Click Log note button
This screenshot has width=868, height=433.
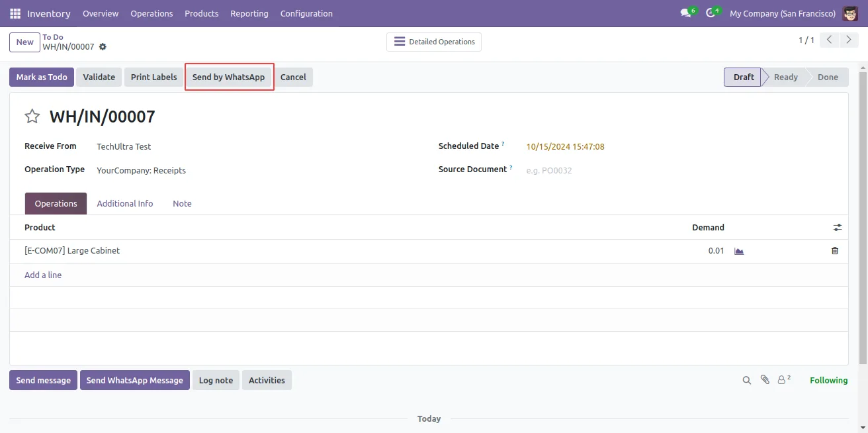(x=216, y=380)
